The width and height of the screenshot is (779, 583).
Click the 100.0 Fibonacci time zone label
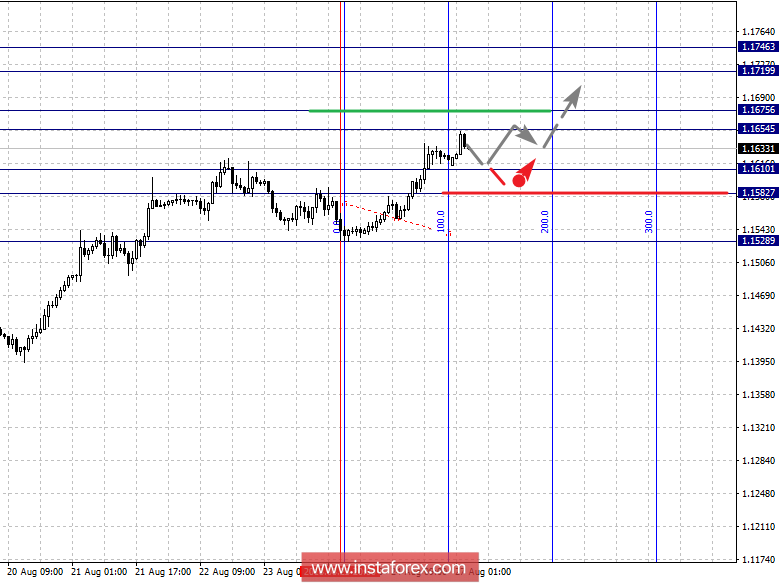(441, 221)
